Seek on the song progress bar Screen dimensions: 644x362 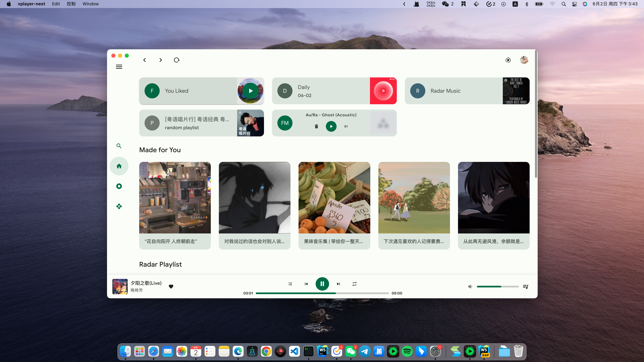(322, 293)
